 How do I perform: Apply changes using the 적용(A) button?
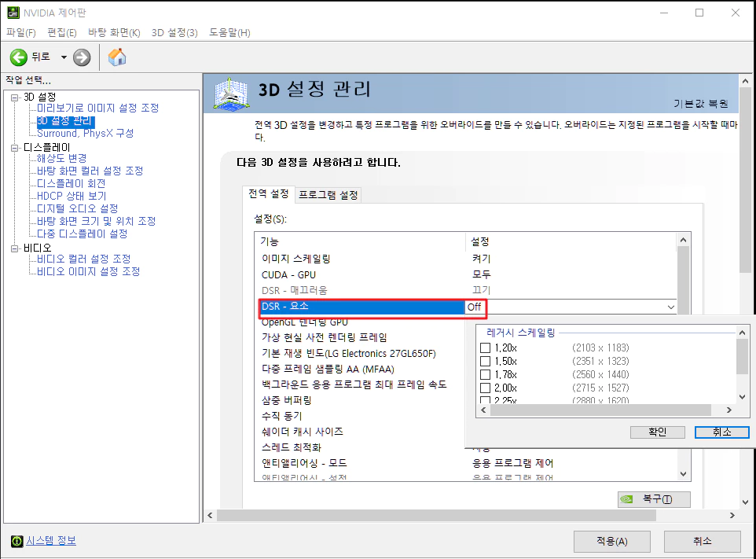tap(611, 541)
